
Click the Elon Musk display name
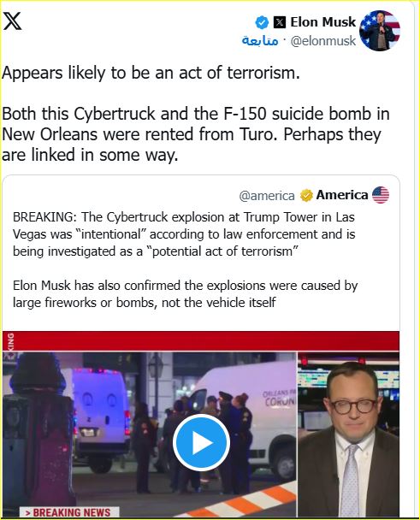322,22
